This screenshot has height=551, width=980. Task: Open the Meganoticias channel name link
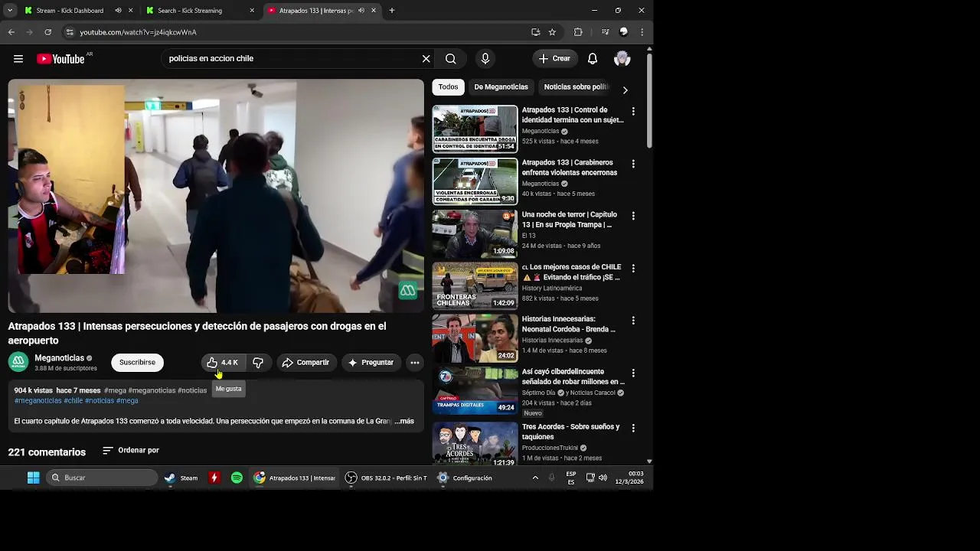click(x=60, y=358)
